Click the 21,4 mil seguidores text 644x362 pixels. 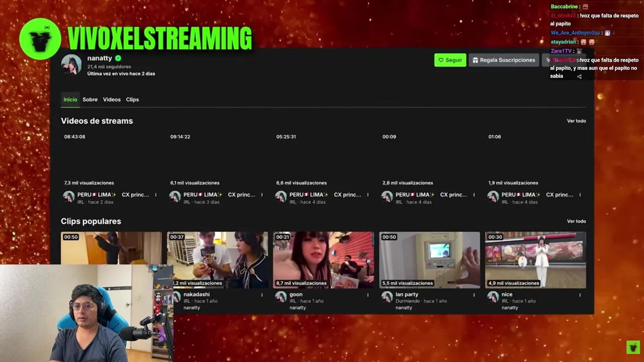109,66
